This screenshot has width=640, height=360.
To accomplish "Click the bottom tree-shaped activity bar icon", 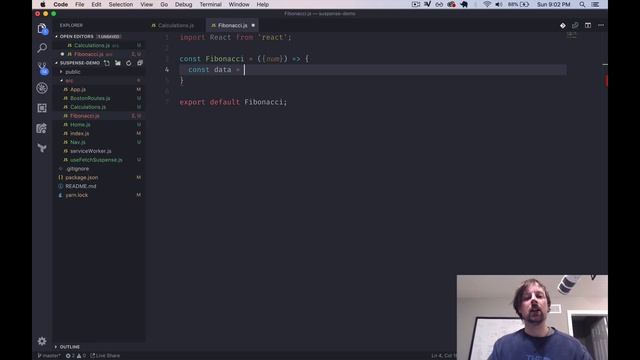I will 42,148.
